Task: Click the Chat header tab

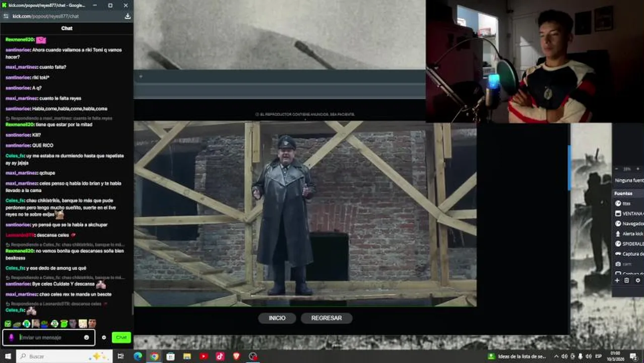Action: coord(67,28)
